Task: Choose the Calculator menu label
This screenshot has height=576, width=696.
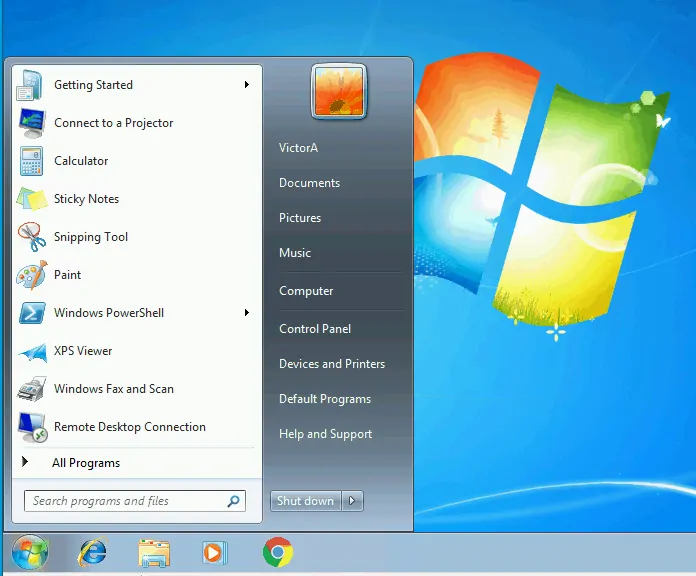Action: [81, 161]
